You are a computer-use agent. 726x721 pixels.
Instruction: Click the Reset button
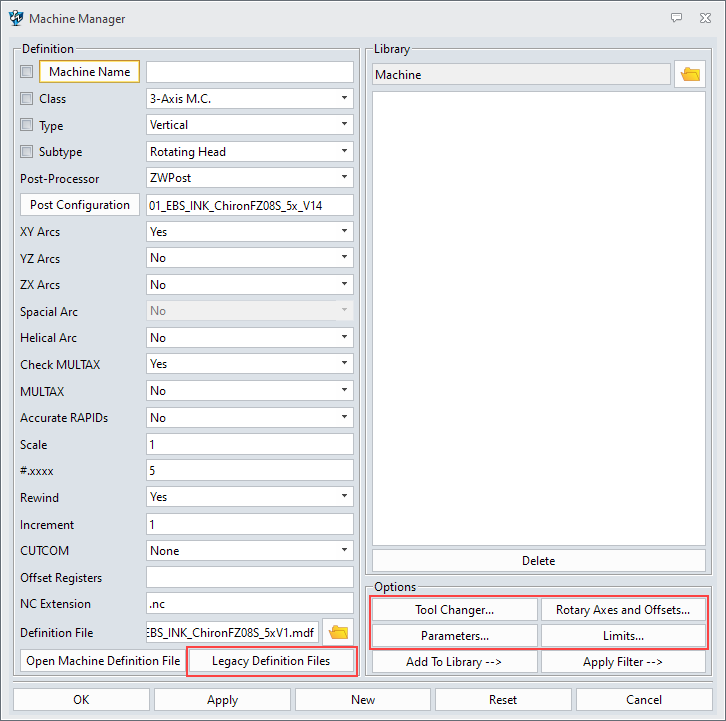point(503,699)
